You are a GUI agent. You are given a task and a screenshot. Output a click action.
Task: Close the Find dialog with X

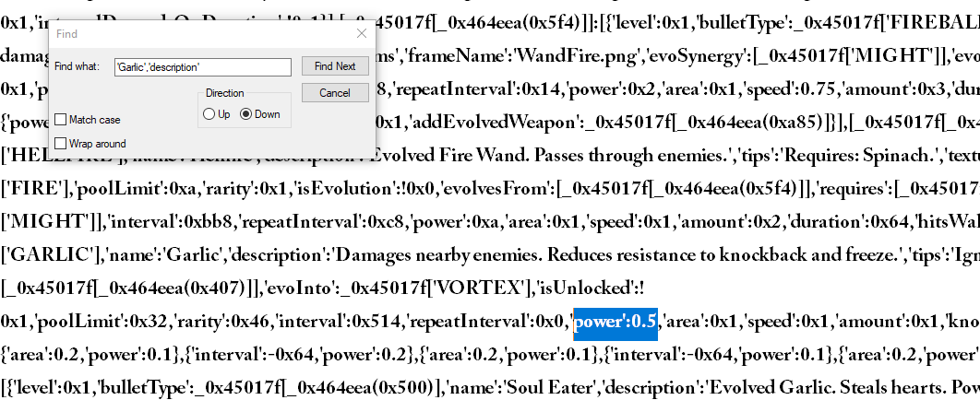coord(362,33)
